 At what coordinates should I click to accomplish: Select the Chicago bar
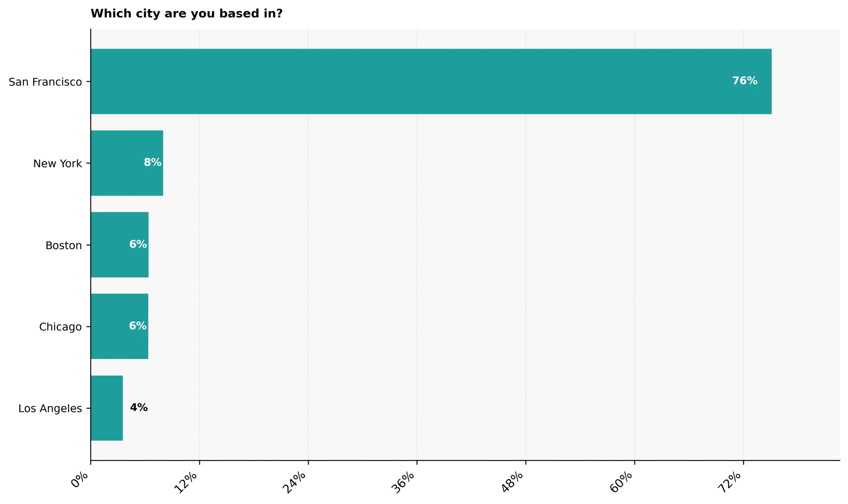pos(119,326)
